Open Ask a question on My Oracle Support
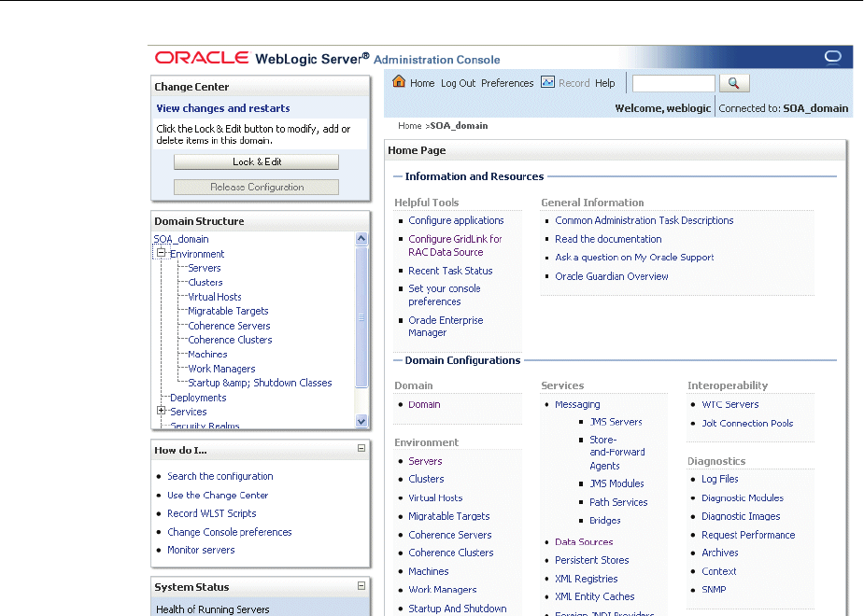The width and height of the screenshot is (864, 616). [x=633, y=257]
